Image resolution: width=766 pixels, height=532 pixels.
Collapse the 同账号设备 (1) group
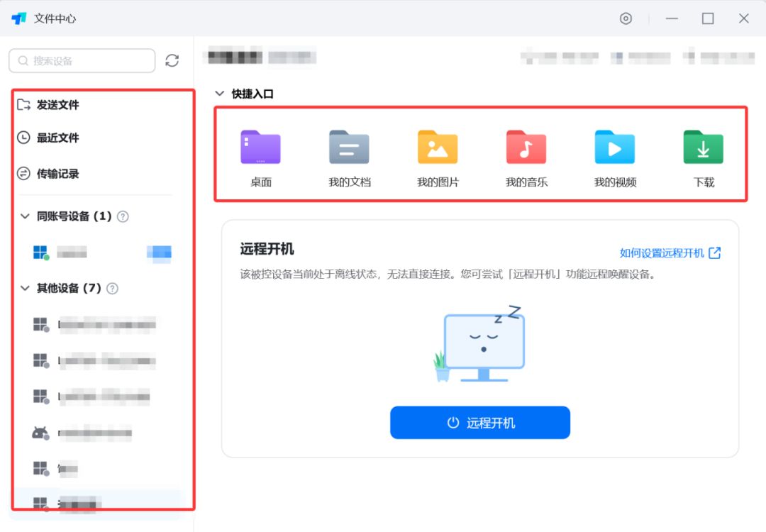tap(25, 216)
